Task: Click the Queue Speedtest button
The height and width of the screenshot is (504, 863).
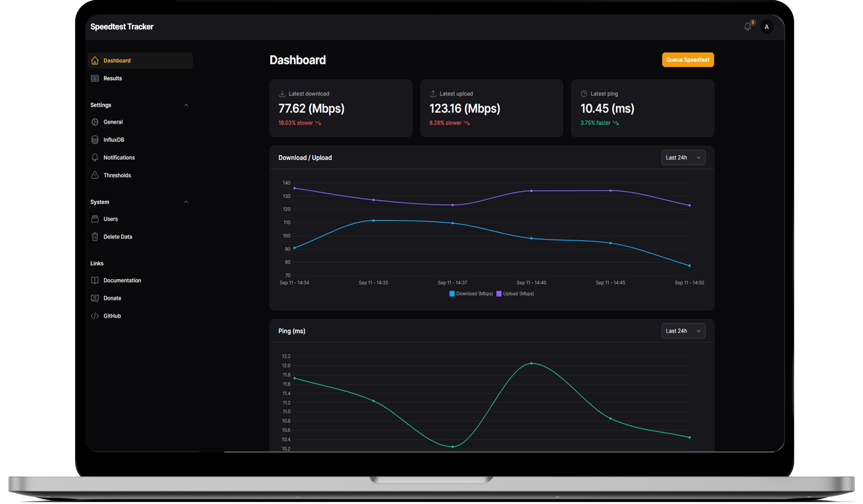Action: pyautogui.click(x=687, y=60)
